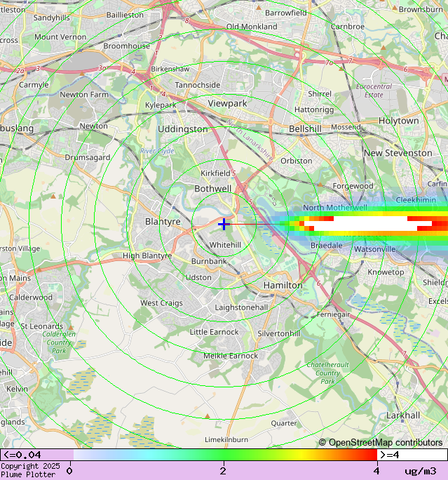Click the Calderwood label

(x=31, y=298)
